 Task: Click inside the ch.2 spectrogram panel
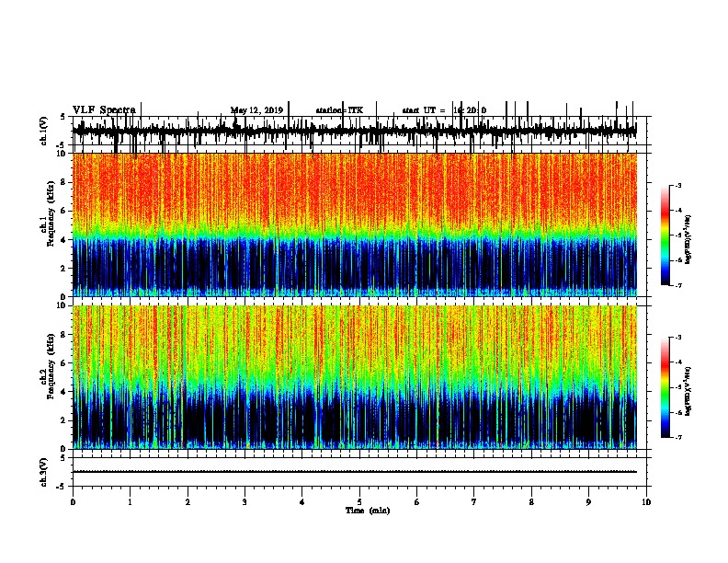tap(354, 377)
